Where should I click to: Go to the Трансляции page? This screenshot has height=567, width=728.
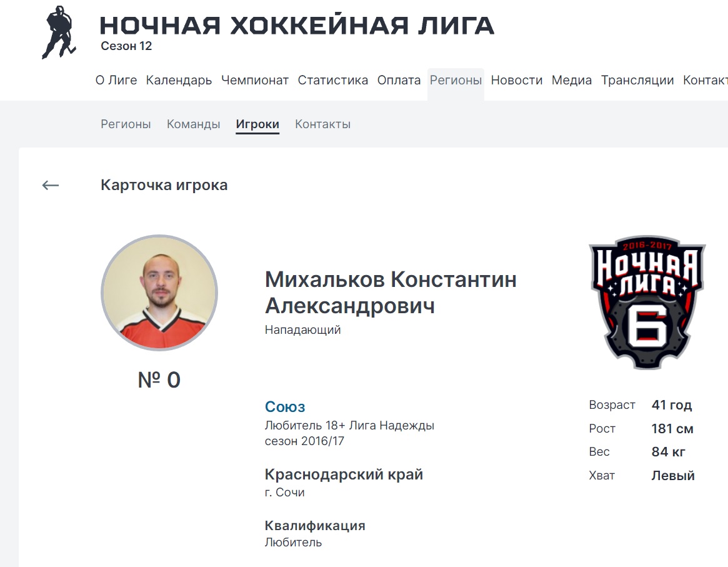637,81
